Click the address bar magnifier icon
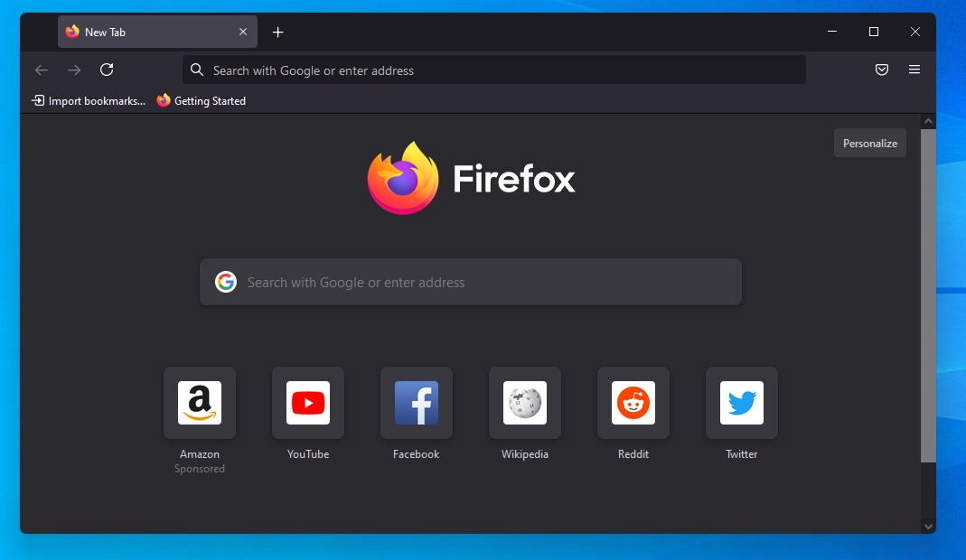 196,70
